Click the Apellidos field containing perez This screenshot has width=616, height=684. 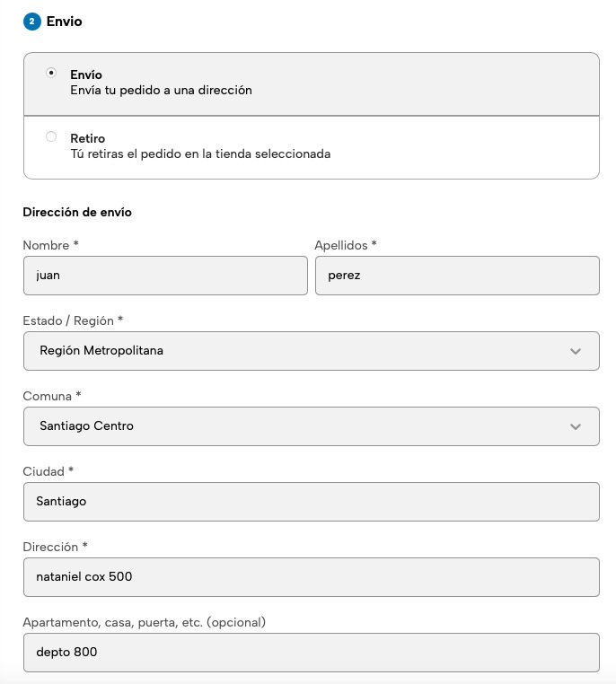coord(457,276)
